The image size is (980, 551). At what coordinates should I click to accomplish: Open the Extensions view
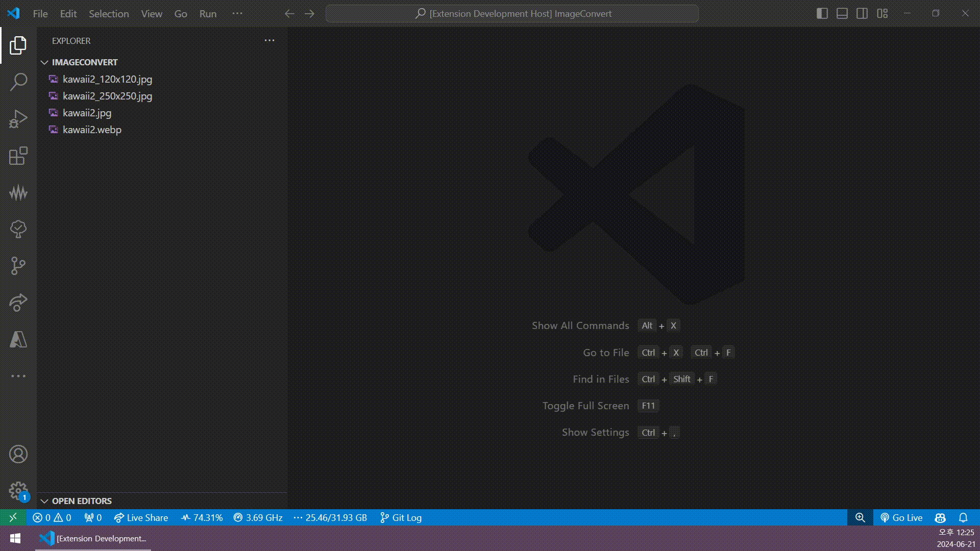click(x=18, y=156)
